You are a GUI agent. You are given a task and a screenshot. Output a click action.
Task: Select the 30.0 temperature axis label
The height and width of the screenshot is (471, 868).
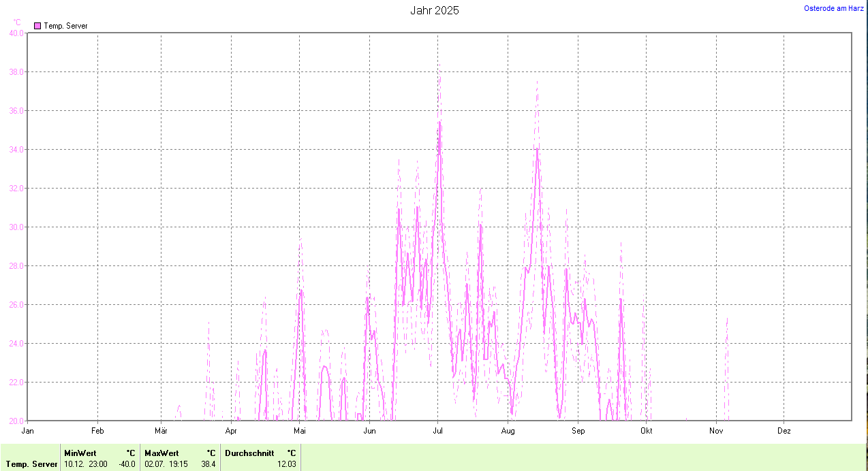(x=16, y=227)
